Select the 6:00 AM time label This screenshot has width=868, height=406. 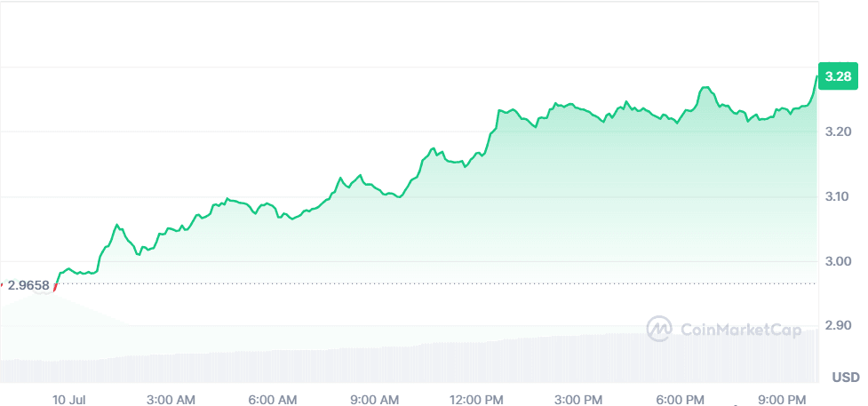[274, 396]
